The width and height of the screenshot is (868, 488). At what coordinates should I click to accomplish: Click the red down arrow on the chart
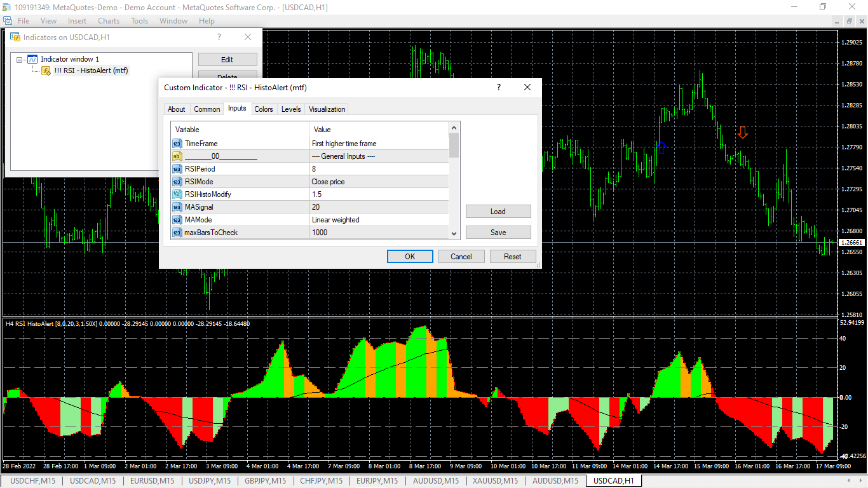(742, 133)
